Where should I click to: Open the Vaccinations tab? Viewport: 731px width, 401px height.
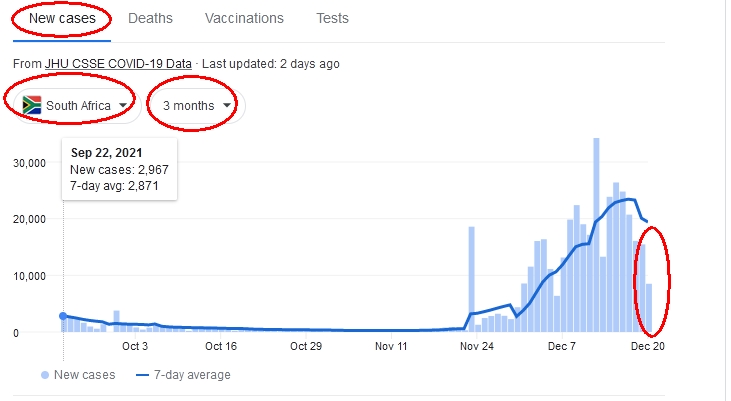pos(244,18)
